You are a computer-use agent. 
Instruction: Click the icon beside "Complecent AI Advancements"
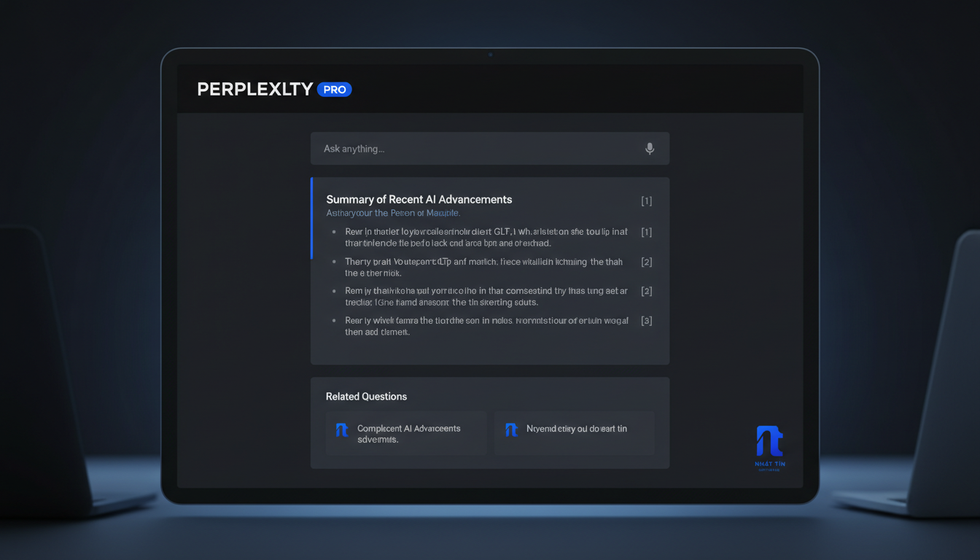pos(342,429)
